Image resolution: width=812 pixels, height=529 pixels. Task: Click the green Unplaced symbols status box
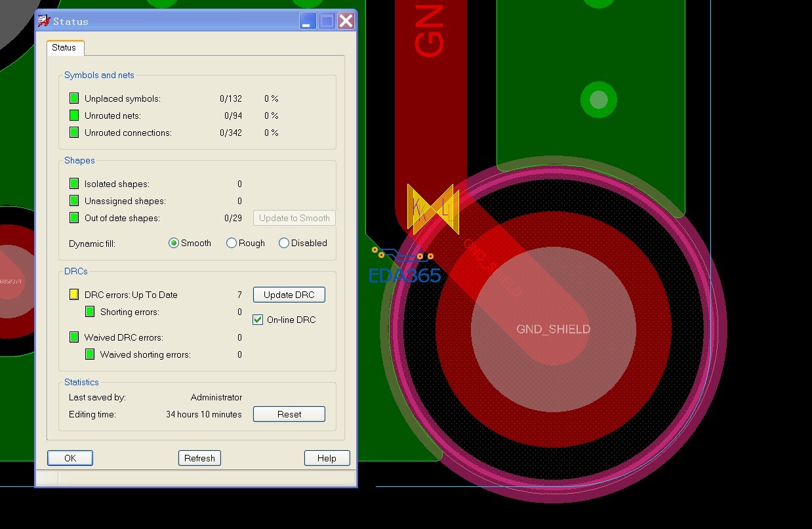coord(74,98)
